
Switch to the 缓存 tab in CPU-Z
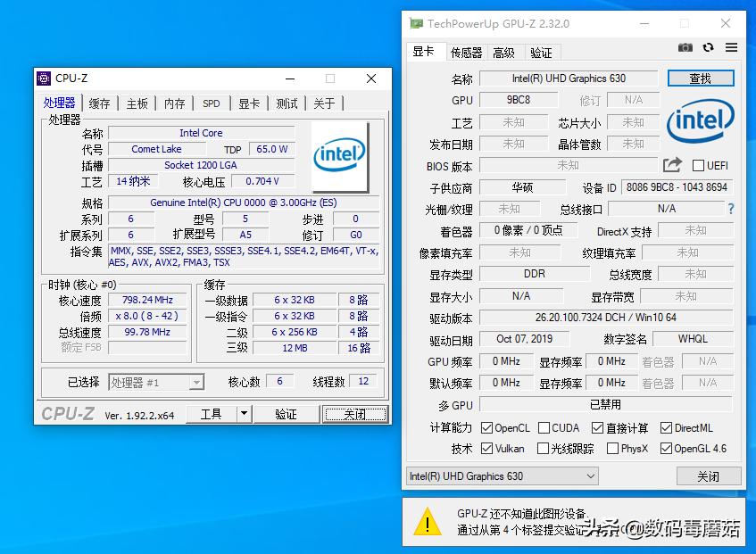pos(99,103)
